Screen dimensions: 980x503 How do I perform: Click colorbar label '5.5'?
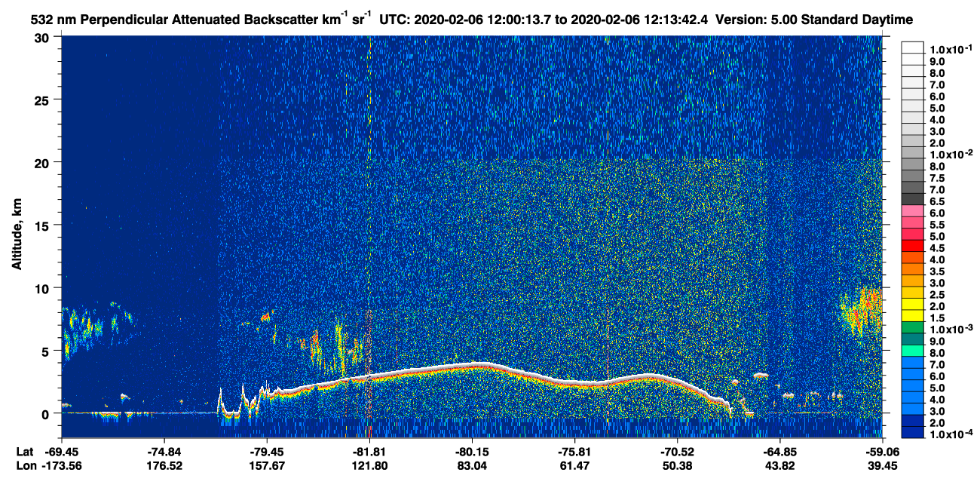click(x=936, y=225)
